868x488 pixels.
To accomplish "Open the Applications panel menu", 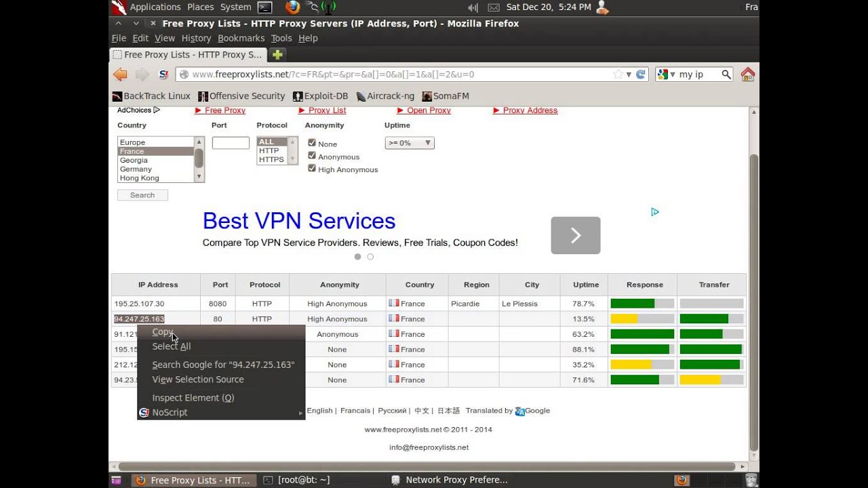I will (155, 7).
